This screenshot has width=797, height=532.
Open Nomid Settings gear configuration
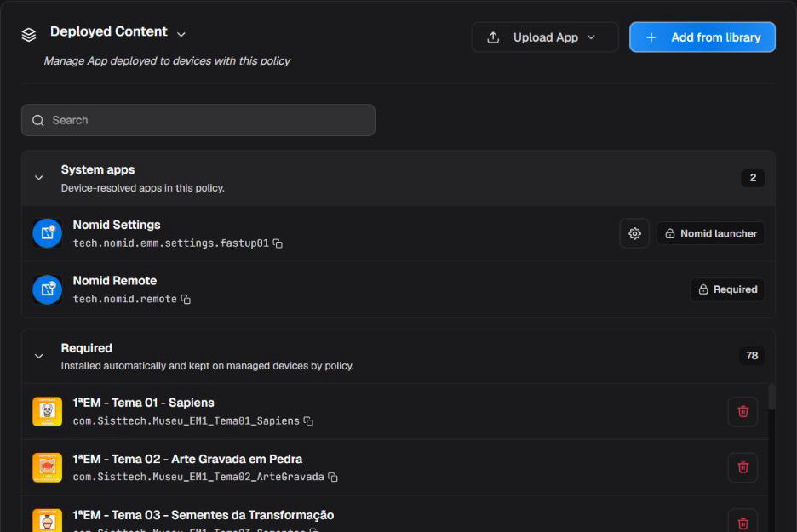click(x=634, y=233)
